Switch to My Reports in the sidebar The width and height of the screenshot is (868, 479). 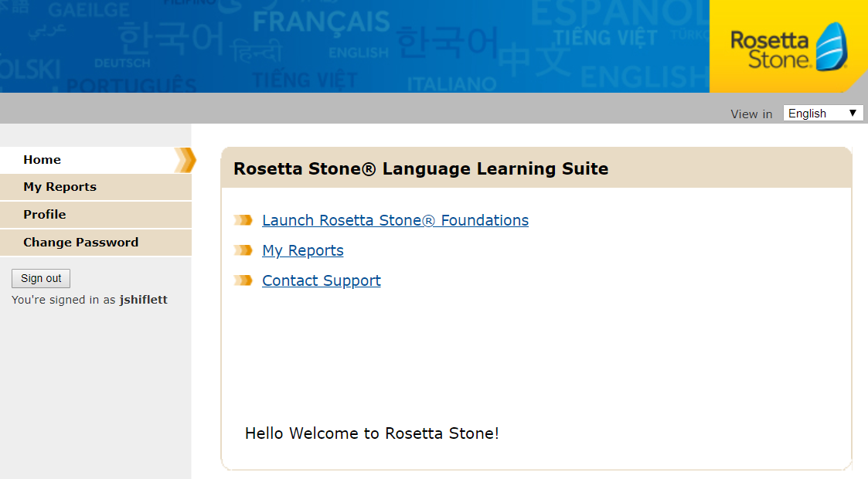pyautogui.click(x=60, y=187)
